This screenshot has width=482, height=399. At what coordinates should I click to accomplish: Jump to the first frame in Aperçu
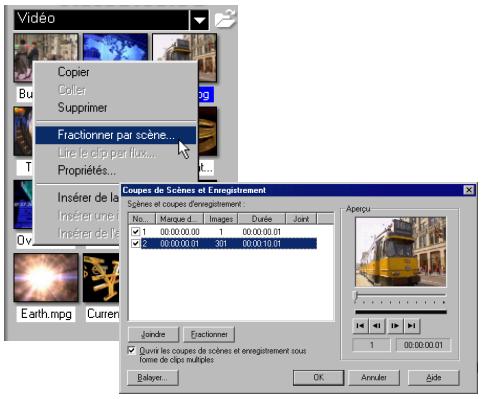360,326
